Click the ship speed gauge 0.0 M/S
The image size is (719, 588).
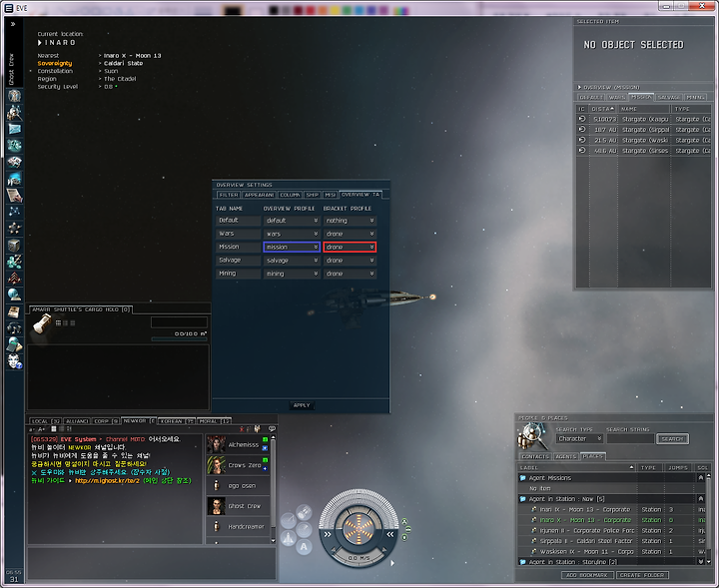(359, 558)
